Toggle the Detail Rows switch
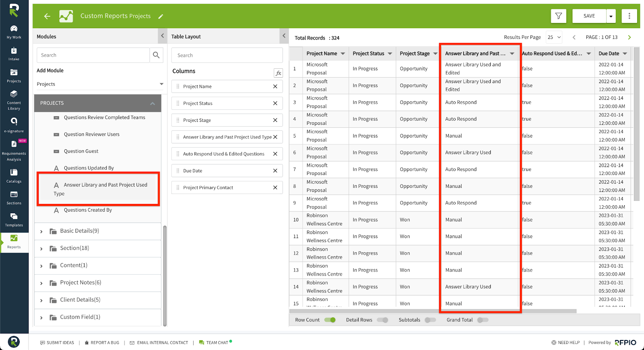644x350 pixels. 383,320
